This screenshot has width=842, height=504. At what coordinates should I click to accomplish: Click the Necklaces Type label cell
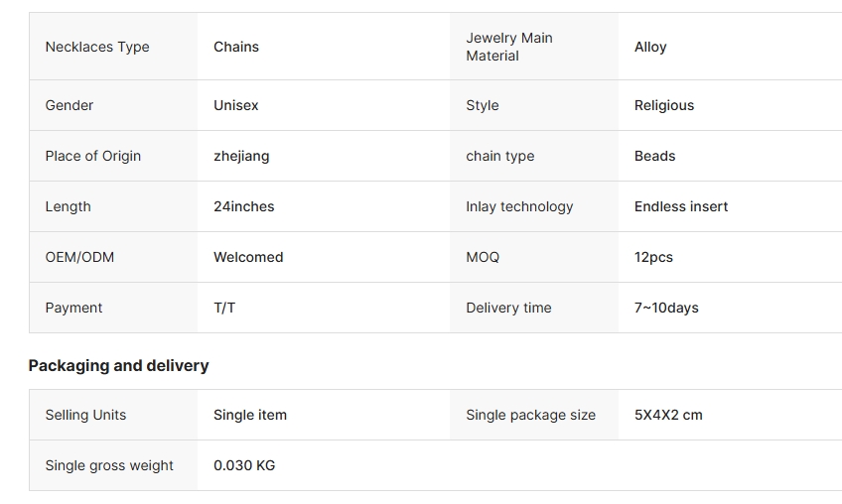pyautogui.click(x=97, y=47)
